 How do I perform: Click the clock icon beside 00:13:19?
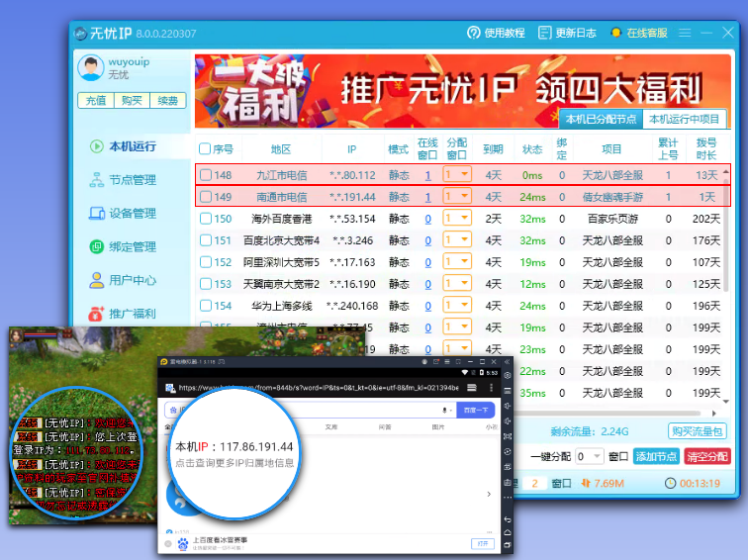pos(670,483)
